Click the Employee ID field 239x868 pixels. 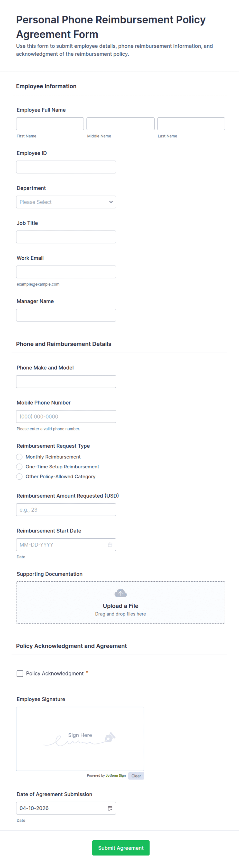66,167
